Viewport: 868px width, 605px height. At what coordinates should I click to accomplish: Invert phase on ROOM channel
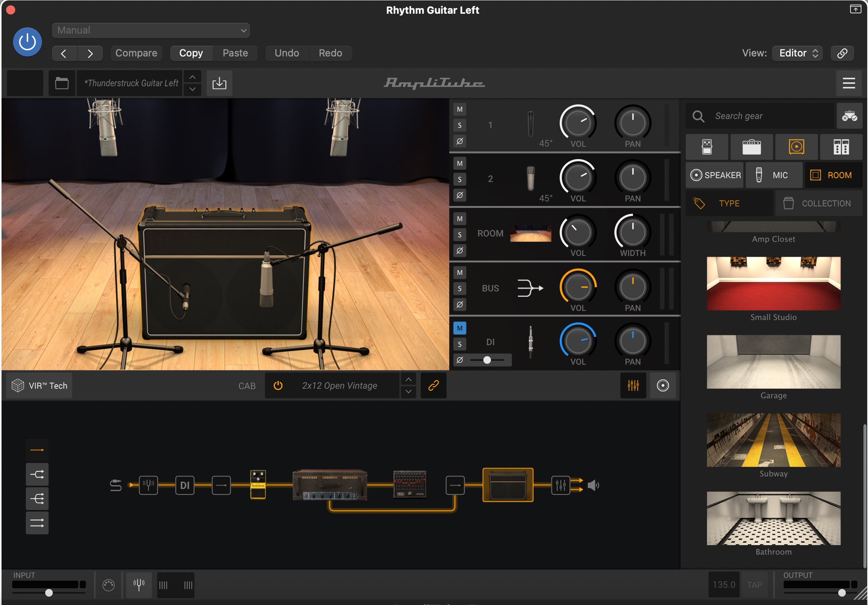click(460, 251)
